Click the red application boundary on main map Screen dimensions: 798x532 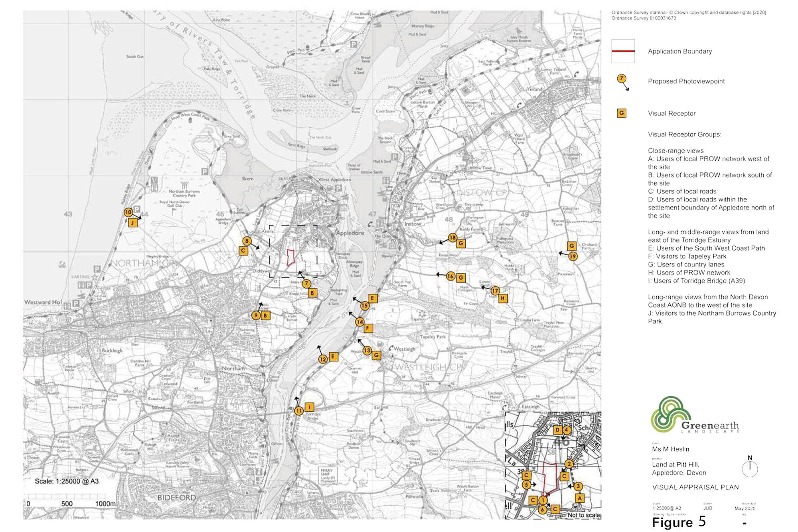(x=291, y=257)
